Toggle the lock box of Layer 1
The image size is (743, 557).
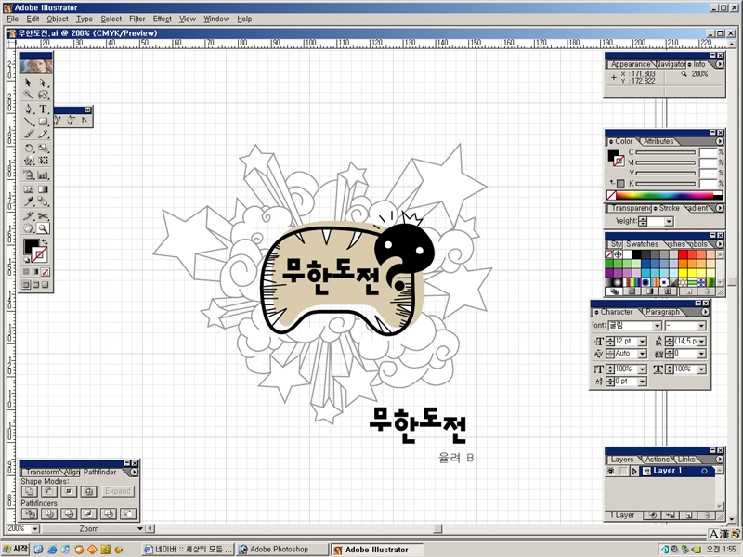tap(622, 471)
